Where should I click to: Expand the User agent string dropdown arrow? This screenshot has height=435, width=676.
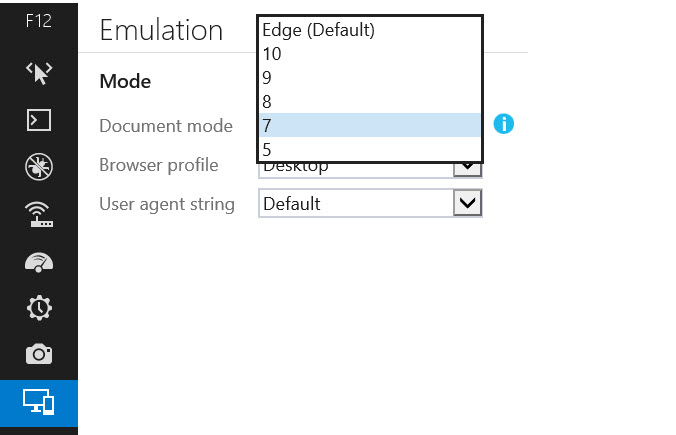click(467, 203)
